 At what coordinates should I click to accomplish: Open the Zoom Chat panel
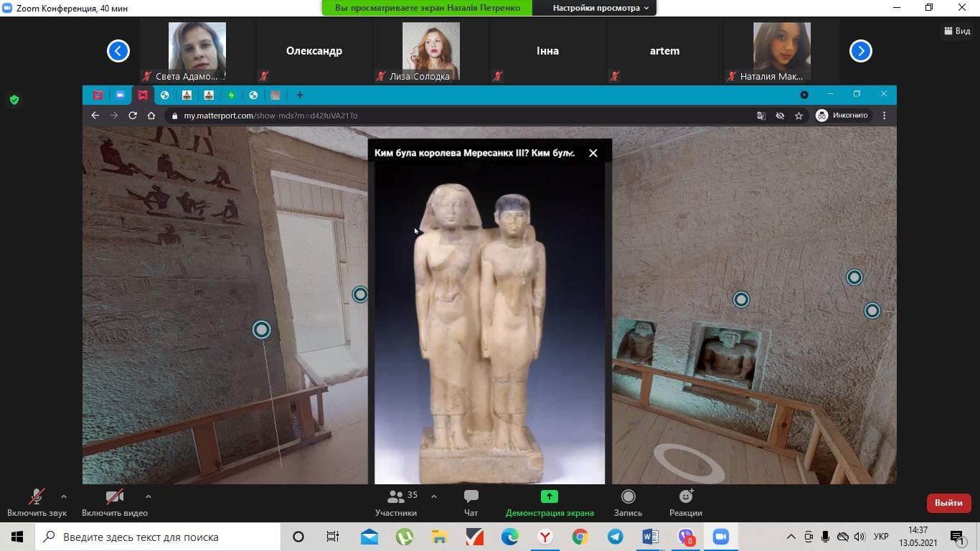point(471,502)
